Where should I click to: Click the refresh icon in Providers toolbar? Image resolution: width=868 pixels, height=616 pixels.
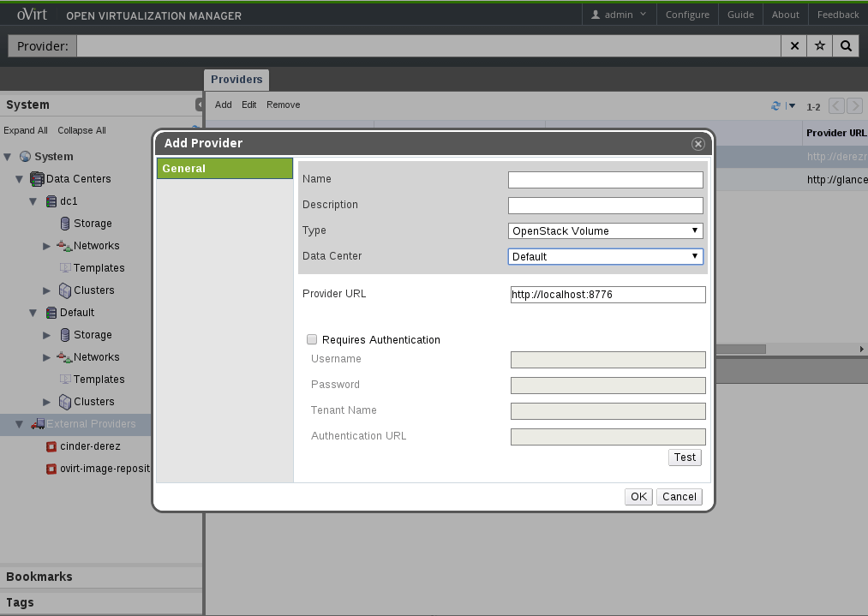coord(776,106)
